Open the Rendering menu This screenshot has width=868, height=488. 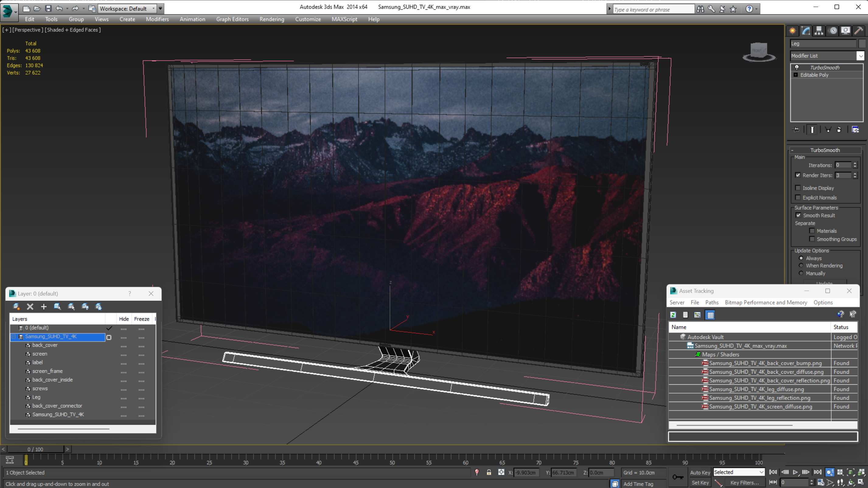tap(272, 19)
